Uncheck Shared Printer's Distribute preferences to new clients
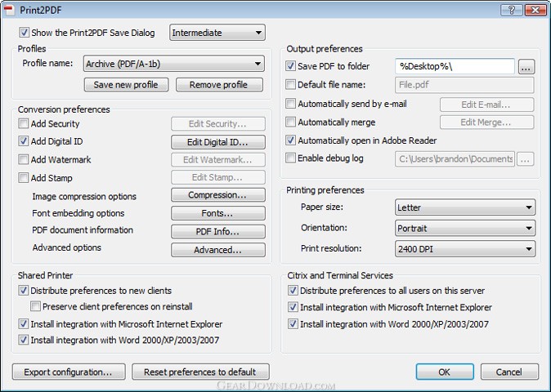This screenshot has height=392, width=551. point(24,291)
